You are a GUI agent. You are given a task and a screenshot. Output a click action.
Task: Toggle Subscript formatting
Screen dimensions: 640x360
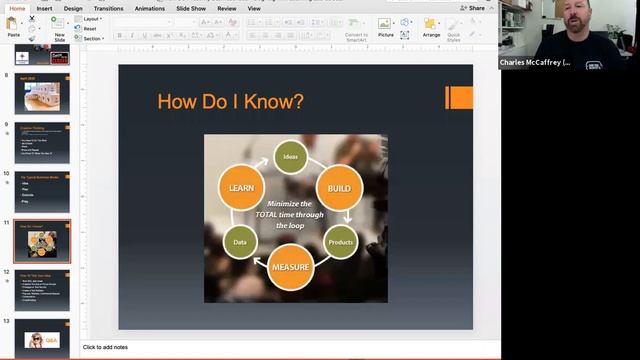182,36
